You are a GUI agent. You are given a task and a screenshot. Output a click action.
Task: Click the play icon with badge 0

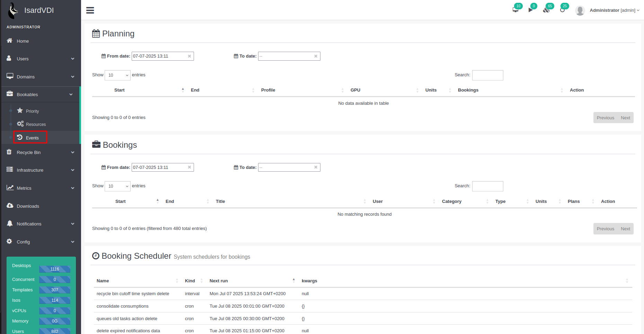pyautogui.click(x=530, y=10)
